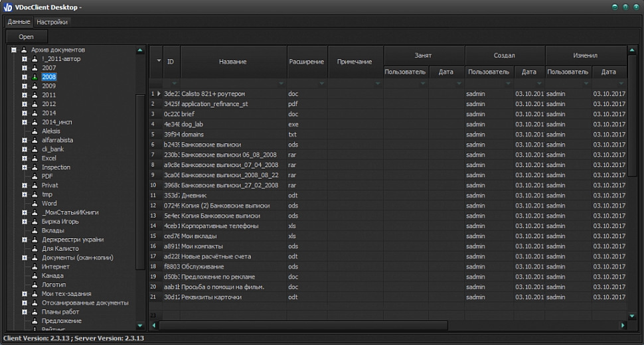This screenshot has width=644, height=345.
Task: Open the Название column filter dropdown
Action: pyautogui.click(x=281, y=84)
